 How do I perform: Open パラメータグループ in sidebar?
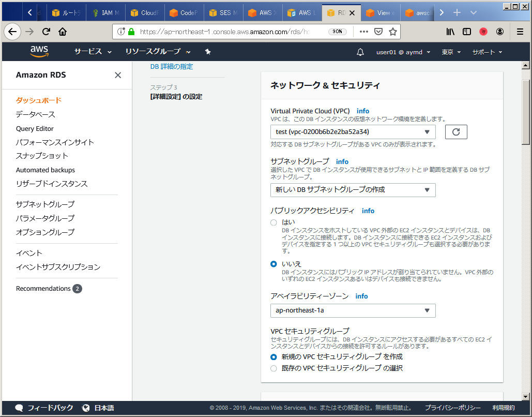tap(45, 218)
